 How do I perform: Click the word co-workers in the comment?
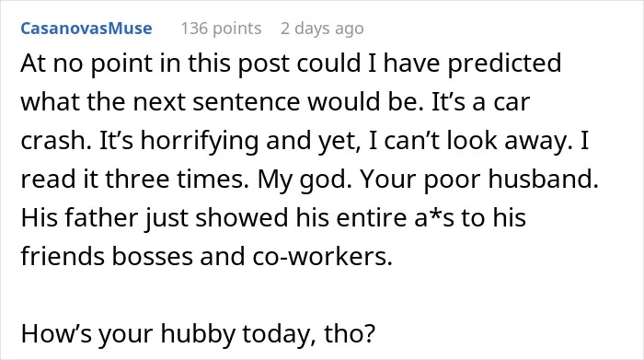tap(322, 256)
